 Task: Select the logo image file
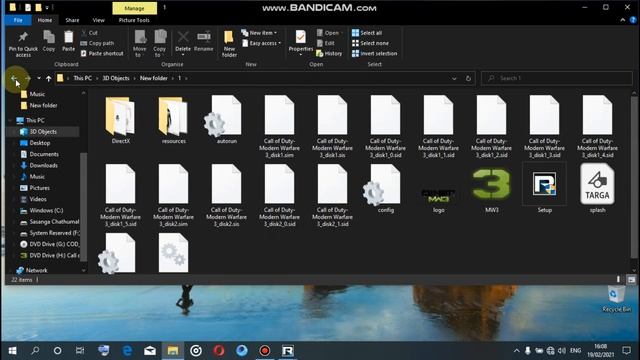tap(438, 199)
